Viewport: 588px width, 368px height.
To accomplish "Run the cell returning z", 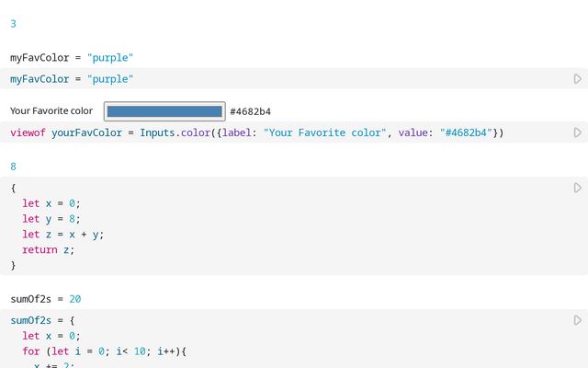I will pos(577,187).
